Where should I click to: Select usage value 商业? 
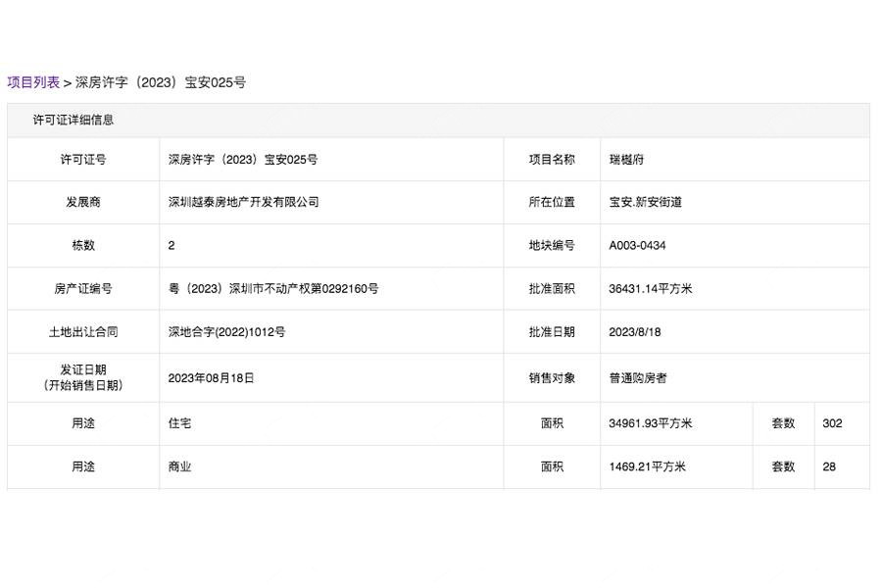(179, 466)
